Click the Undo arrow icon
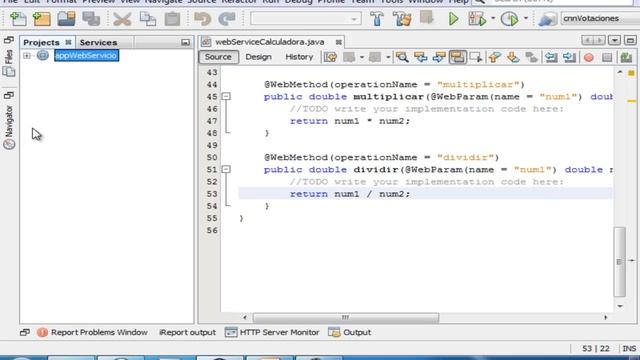 pos(202,19)
